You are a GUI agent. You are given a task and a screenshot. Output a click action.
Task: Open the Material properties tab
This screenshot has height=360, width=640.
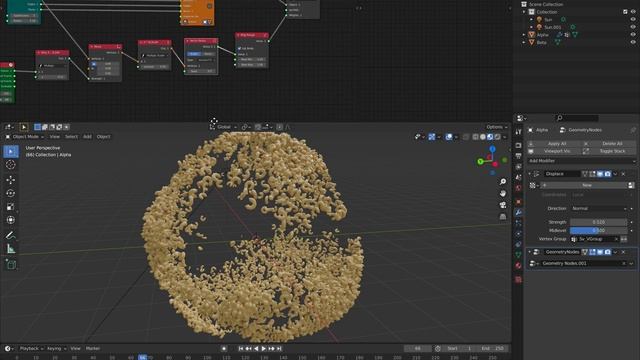(x=518, y=266)
